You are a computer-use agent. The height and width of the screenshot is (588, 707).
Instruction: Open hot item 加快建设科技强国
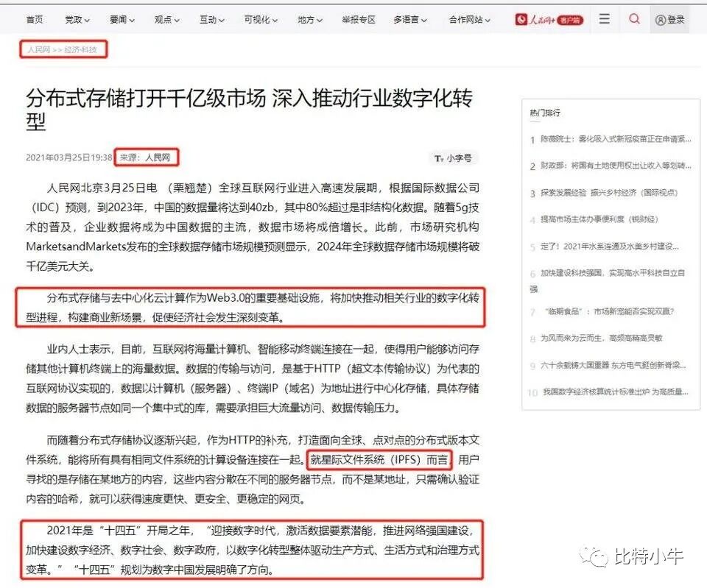tap(608, 280)
